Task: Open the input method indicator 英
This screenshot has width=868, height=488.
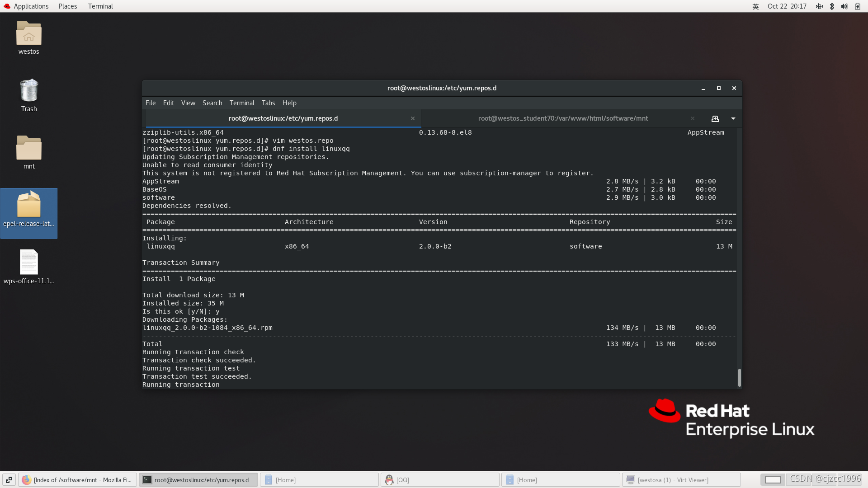Action: [755, 6]
